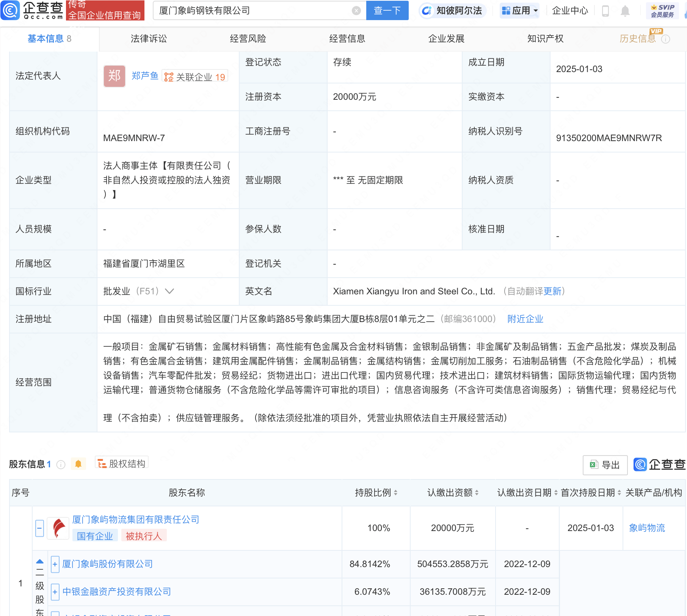Open legal representative 郑芦鱼 profile
Viewport: 687px width, 616px height.
click(145, 76)
